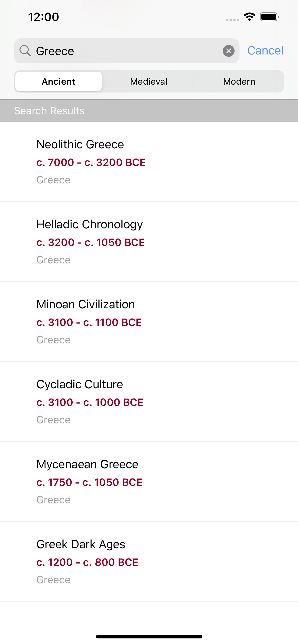
Task: Tap the magnifying glass search icon
Action: point(25,51)
